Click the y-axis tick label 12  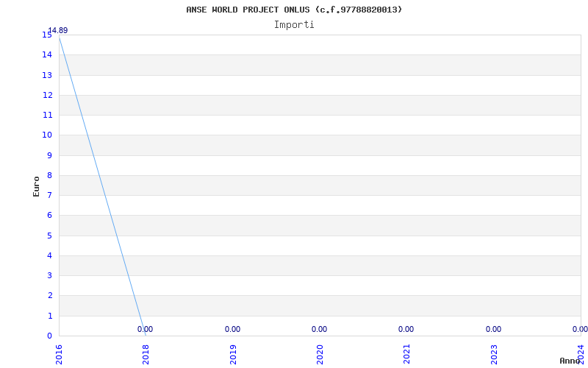(47, 95)
